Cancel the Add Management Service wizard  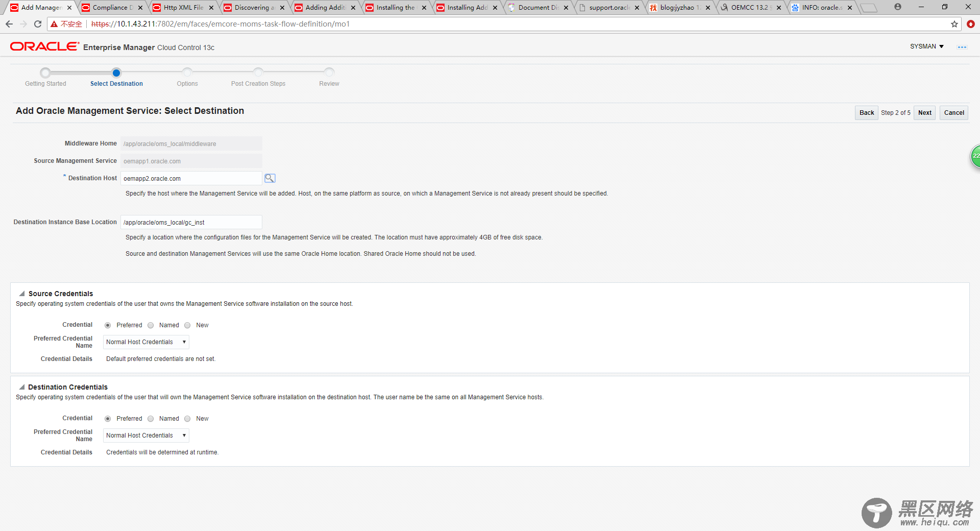[954, 113]
